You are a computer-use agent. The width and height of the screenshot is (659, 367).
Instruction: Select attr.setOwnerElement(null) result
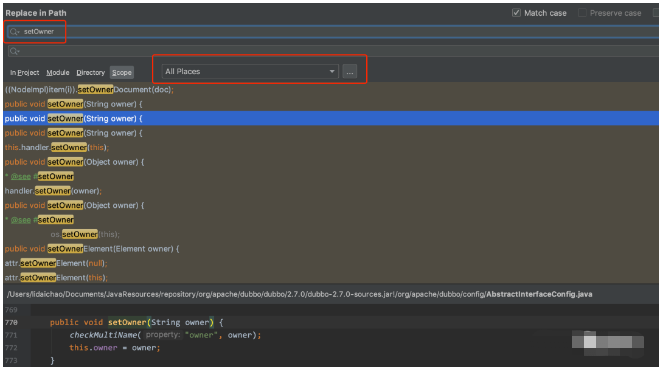[331, 263]
